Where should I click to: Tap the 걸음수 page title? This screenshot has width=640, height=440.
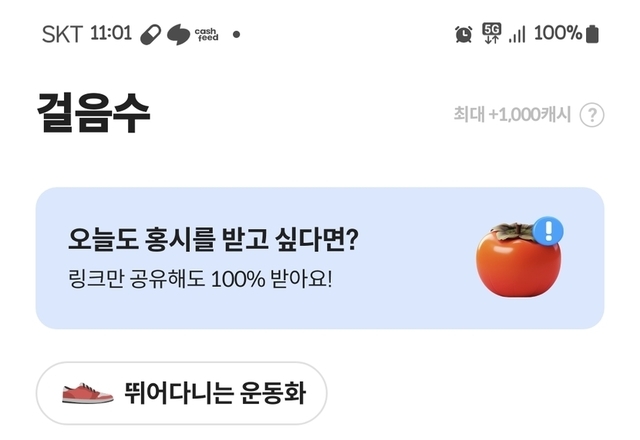[94, 112]
